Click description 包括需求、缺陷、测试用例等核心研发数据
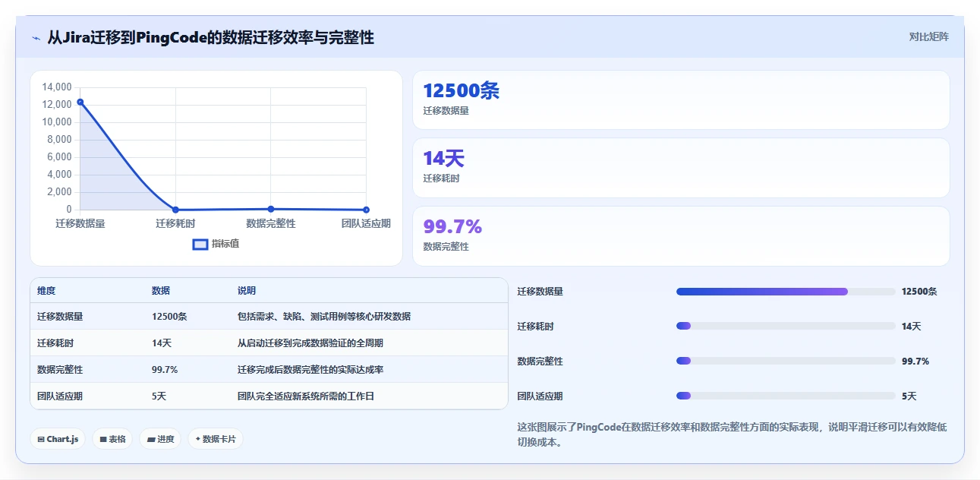This screenshot has height=480, width=980. point(324,317)
